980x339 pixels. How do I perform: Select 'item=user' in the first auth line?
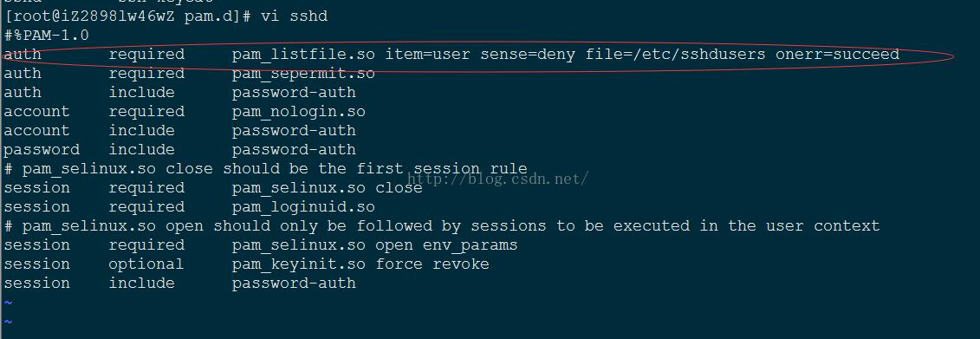pos(427,55)
